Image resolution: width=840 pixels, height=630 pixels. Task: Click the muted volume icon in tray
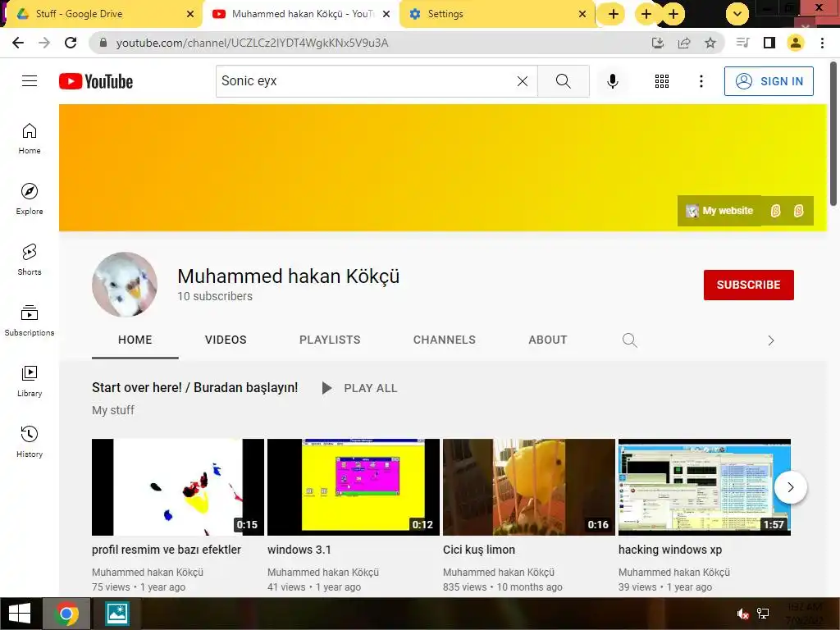[742, 614]
